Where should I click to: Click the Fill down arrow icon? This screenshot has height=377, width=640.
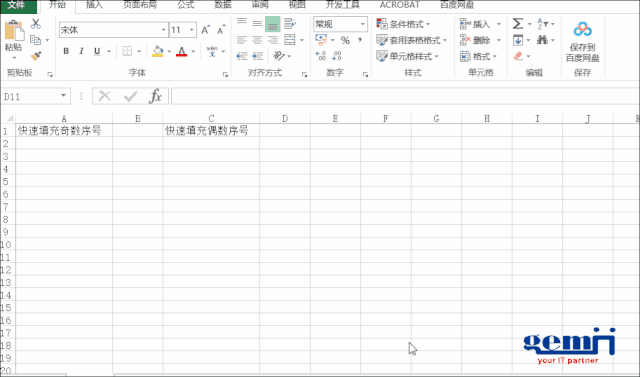coord(518,40)
